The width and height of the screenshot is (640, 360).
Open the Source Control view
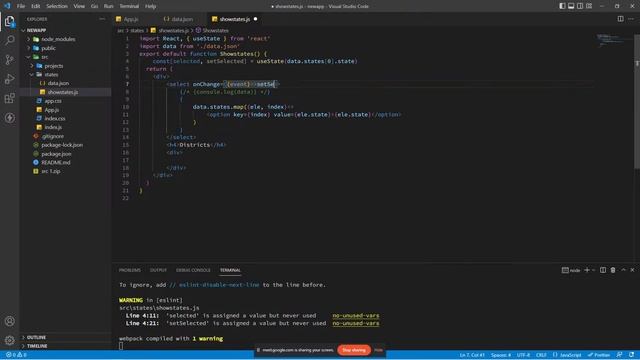9,60
